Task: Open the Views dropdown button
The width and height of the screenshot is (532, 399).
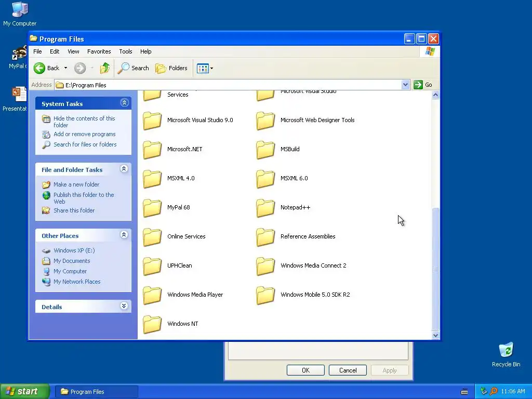Action: click(205, 68)
